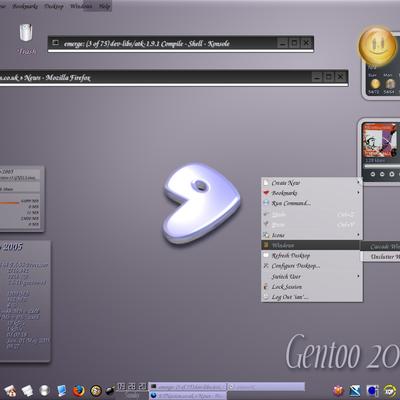400x400 pixels.
Task: Launch Firefox from the bottom panel
Action: coord(79,390)
